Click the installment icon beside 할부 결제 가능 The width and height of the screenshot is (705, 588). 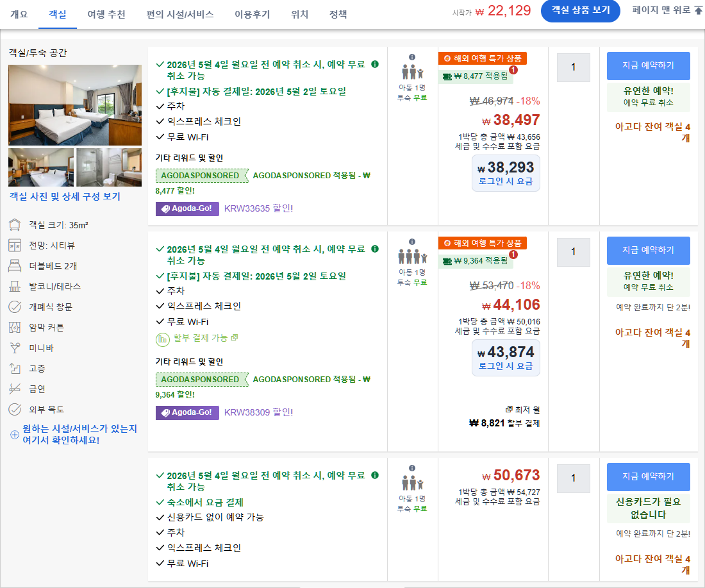(x=162, y=339)
